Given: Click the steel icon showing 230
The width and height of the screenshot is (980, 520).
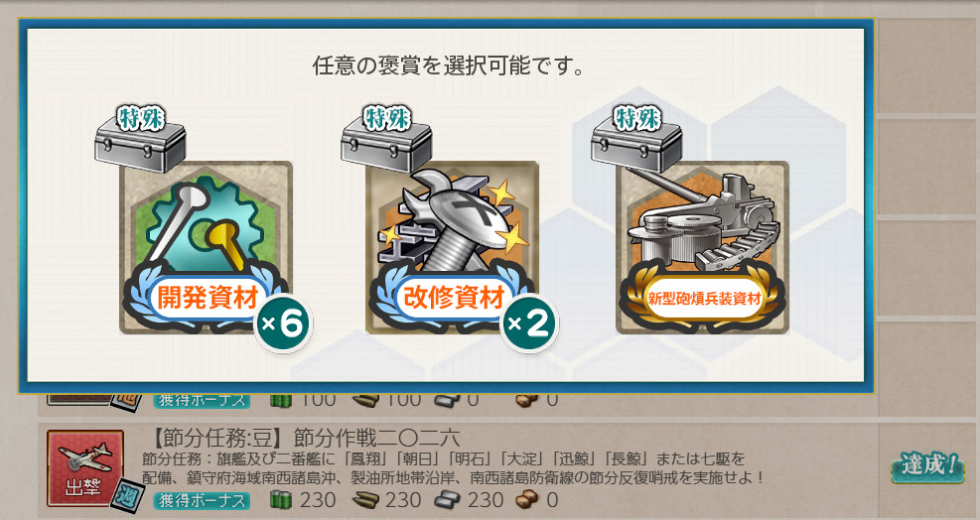Looking at the screenshot, I should (x=447, y=500).
